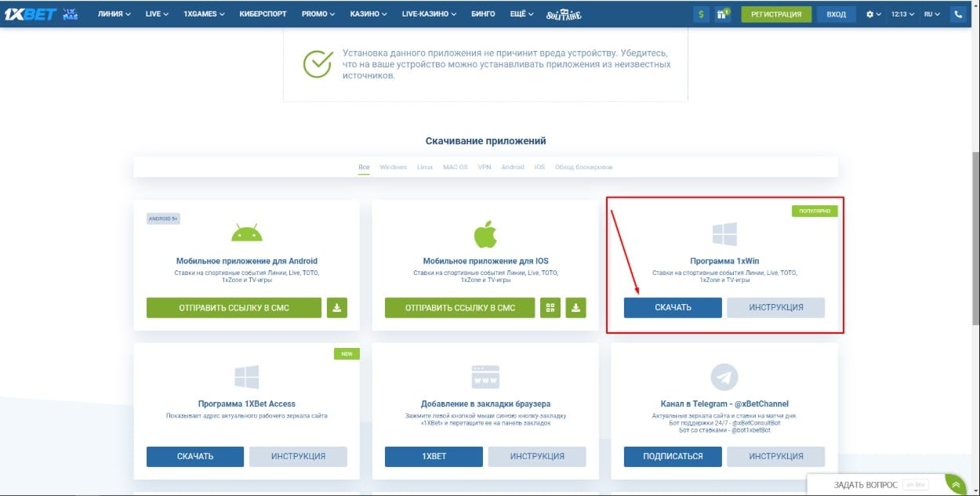Click the Apple logo on the iOS app card
The width and height of the screenshot is (980, 496).
[x=485, y=233]
